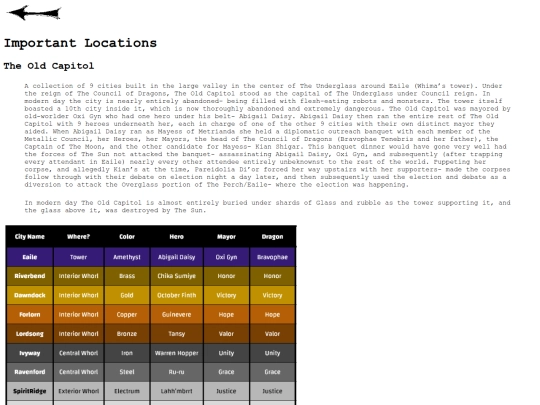Select the "Amethyst" color cell
Viewport: 540px width, 405px height.
tap(127, 257)
